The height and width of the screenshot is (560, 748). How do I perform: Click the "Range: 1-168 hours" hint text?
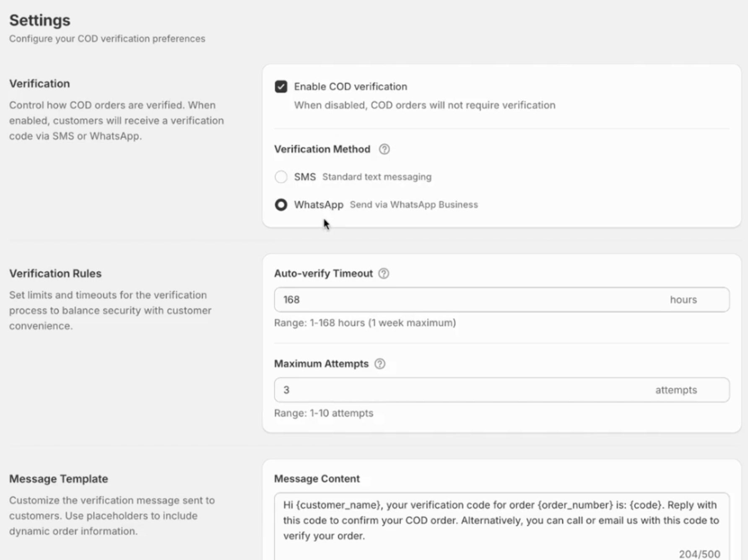click(x=365, y=323)
